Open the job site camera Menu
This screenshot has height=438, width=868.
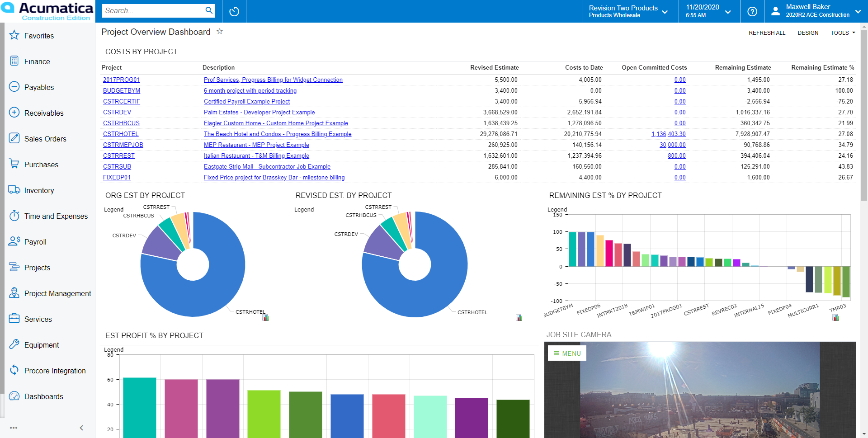tap(567, 353)
